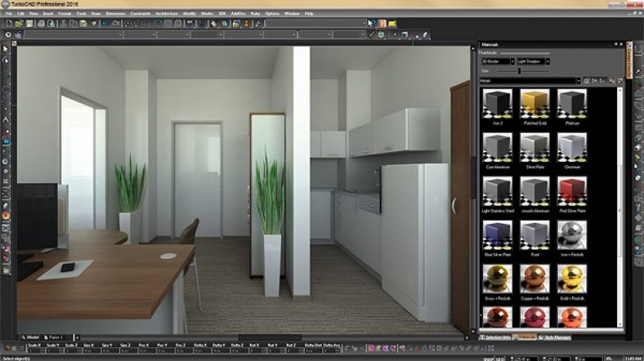Choose the Select arrow tool in left toolbar
Image resolution: width=644 pixels, height=361 pixels.
pyautogui.click(x=6, y=49)
